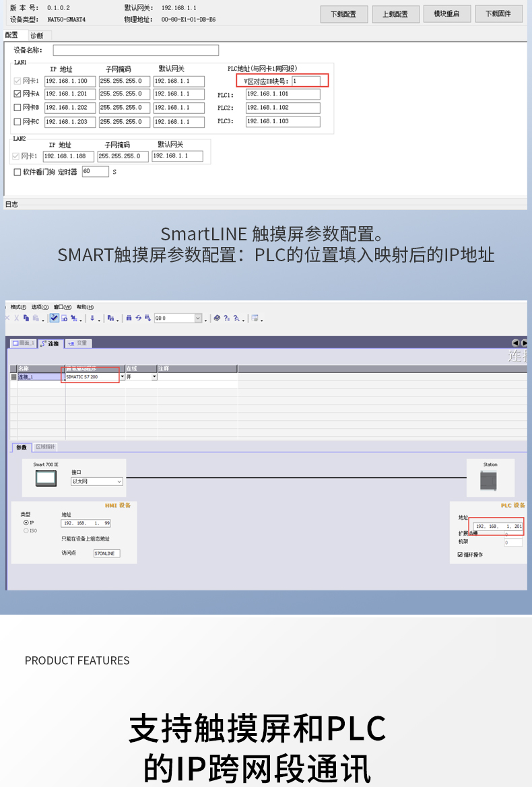Switch to the 连接 tab

tap(51, 343)
